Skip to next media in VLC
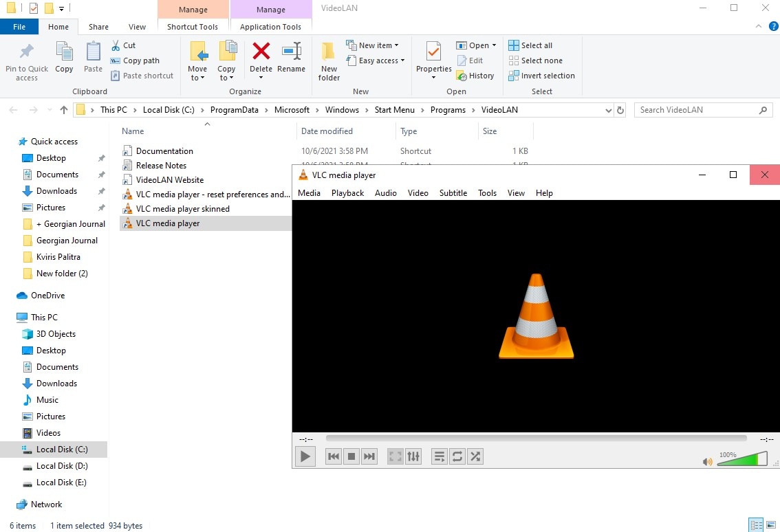Screen dimensions: 780x532 point(369,456)
